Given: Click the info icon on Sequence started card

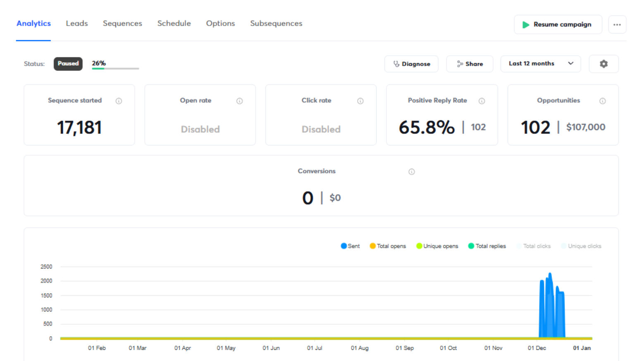Looking at the screenshot, I should click(119, 100).
